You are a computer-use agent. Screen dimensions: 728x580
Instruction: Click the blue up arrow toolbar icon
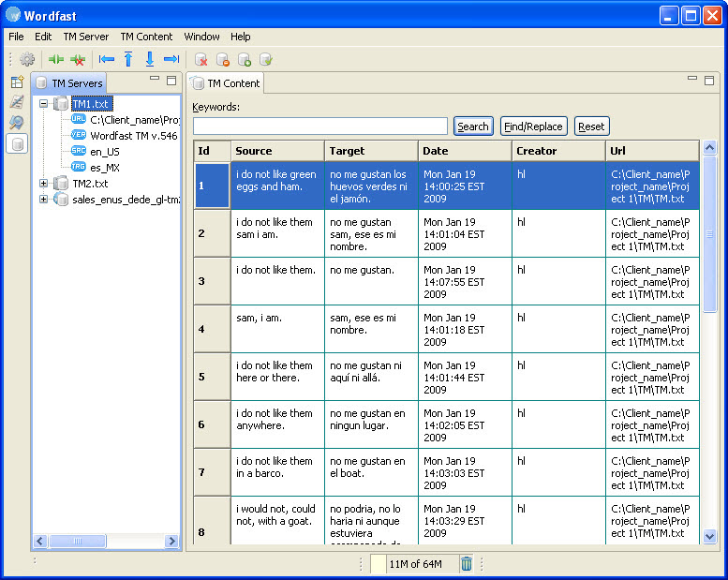tap(128, 59)
